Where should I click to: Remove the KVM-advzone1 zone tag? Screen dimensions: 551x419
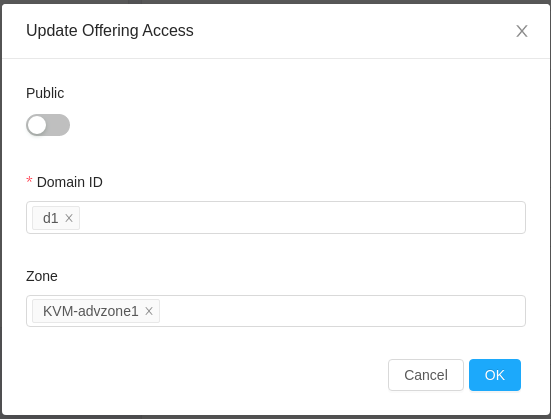click(x=149, y=311)
